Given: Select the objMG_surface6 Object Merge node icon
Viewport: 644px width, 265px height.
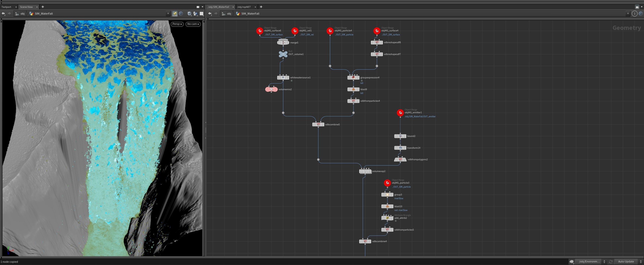Looking at the screenshot, I should (x=260, y=31).
